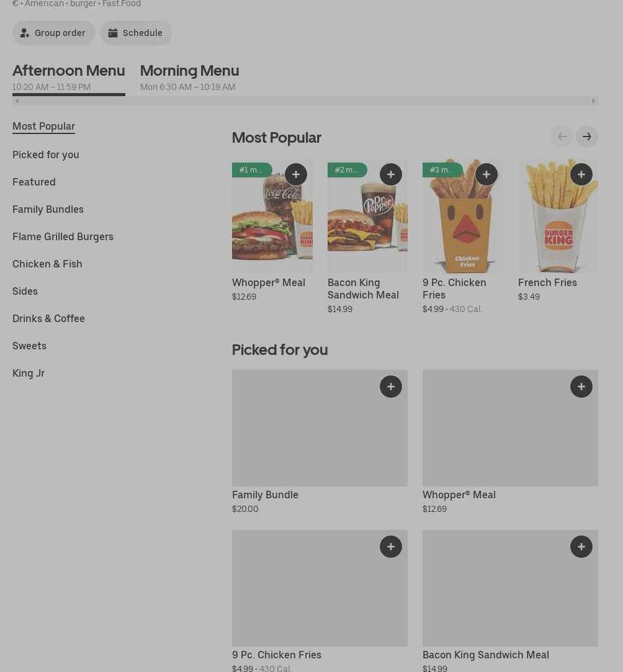Add Bacon King Sandwich Meal in Picked for you
Image resolution: width=623 pixels, height=672 pixels.
pyautogui.click(x=581, y=547)
